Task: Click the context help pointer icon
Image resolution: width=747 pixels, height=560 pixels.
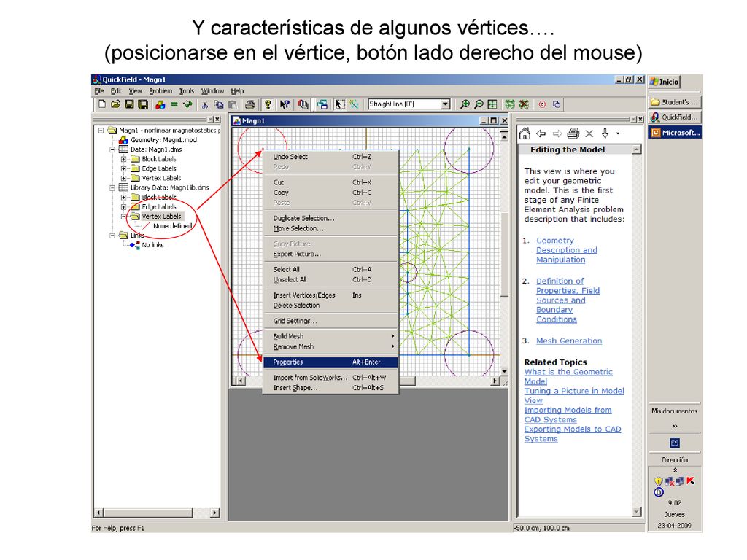Action: (x=285, y=104)
